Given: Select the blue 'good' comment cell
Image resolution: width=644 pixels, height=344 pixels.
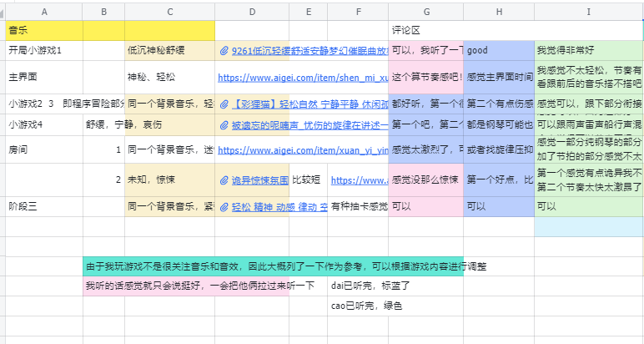Looking at the screenshot, I should (498, 51).
